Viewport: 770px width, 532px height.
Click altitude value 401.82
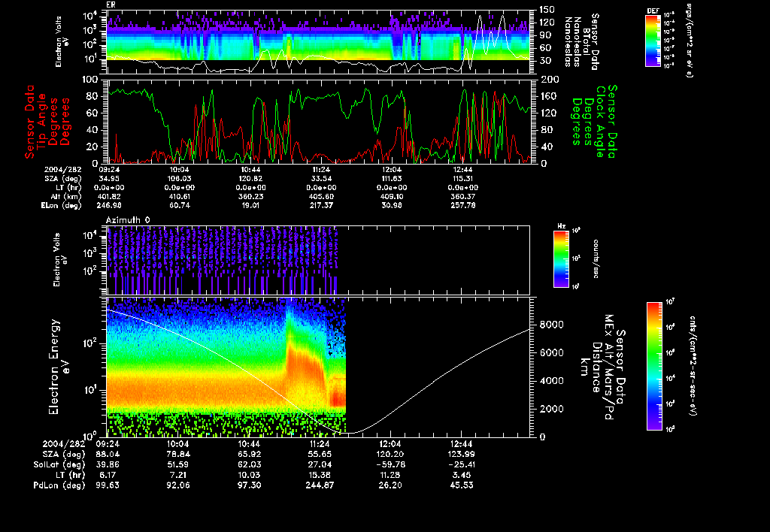[109, 196]
